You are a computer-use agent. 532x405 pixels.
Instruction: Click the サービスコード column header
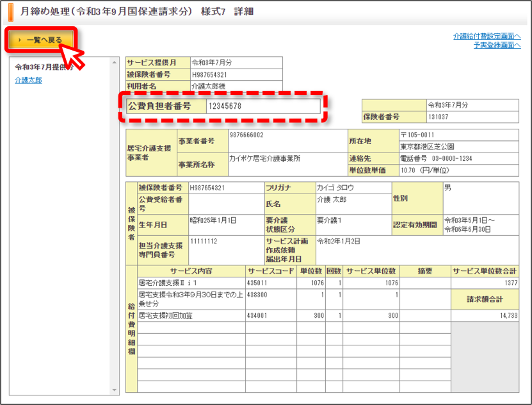pyautogui.click(x=271, y=271)
